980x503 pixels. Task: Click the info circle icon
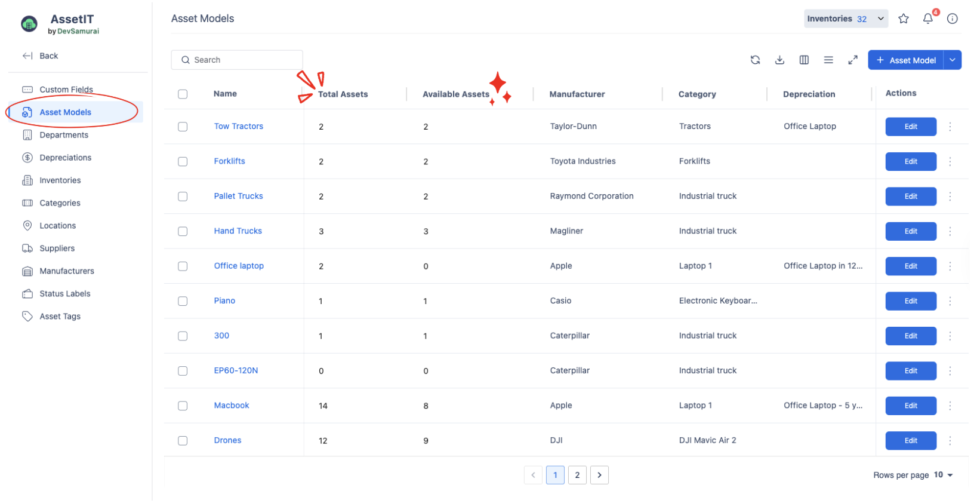click(x=953, y=19)
